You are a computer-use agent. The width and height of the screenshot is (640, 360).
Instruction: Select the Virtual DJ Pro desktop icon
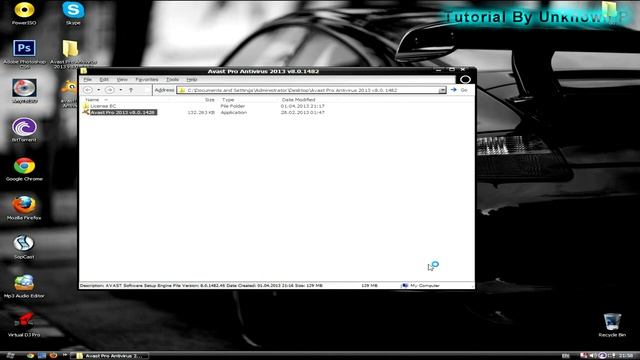(x=24, y=321)
